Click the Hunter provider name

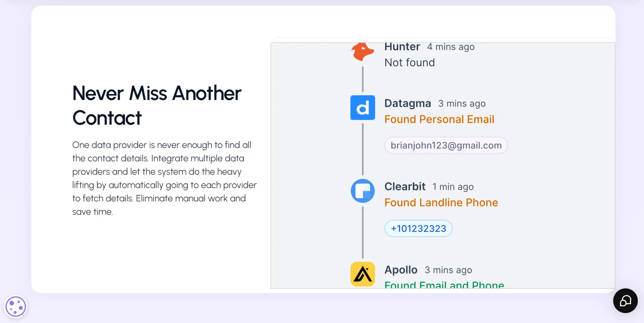point(402,47)
